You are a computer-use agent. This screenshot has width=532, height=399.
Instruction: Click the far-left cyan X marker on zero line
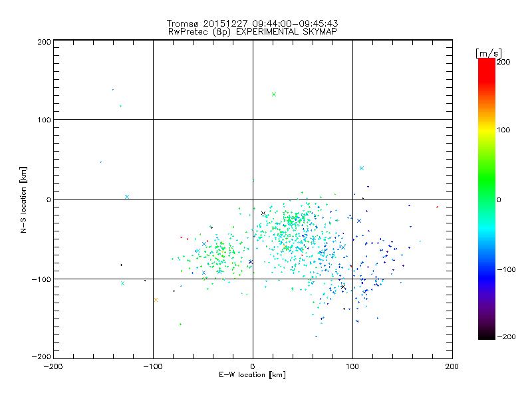(x=127, y=197)
